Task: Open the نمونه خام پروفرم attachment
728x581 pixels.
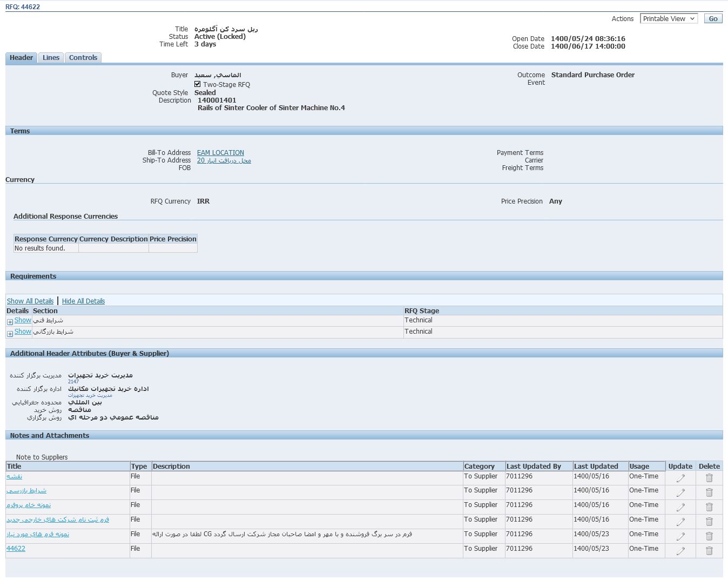Action: (29, 505)
